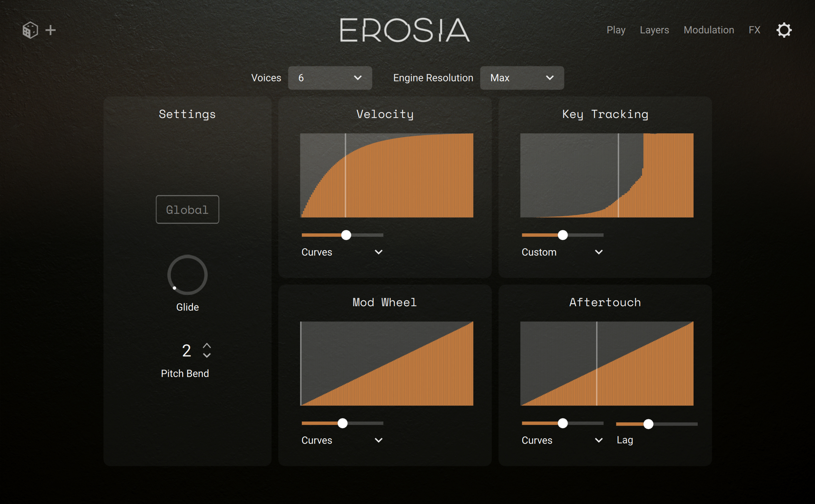Switch to the Play tab

(616, 30)
